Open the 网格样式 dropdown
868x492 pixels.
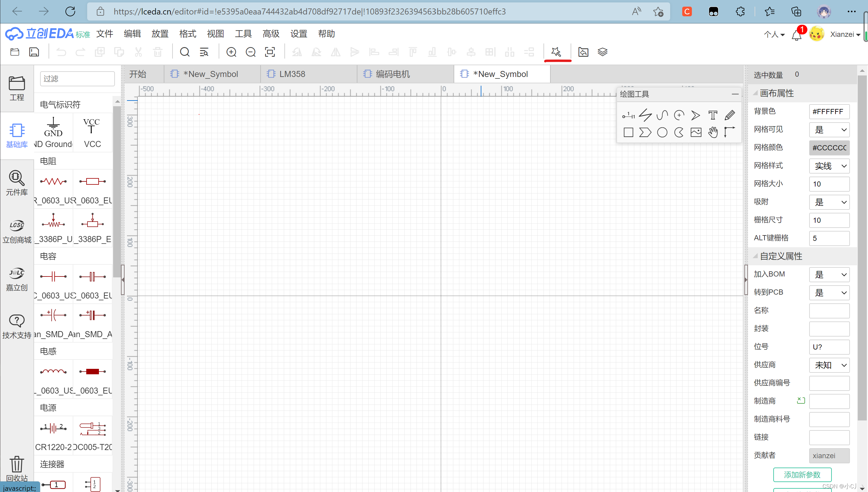pos(829,166)
